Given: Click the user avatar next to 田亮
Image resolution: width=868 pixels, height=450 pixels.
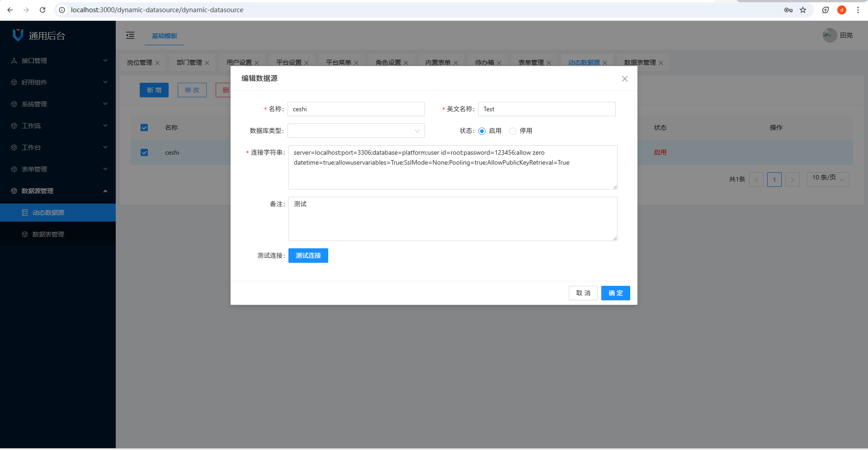Looking at the screenshot, I should pos(830,35).
